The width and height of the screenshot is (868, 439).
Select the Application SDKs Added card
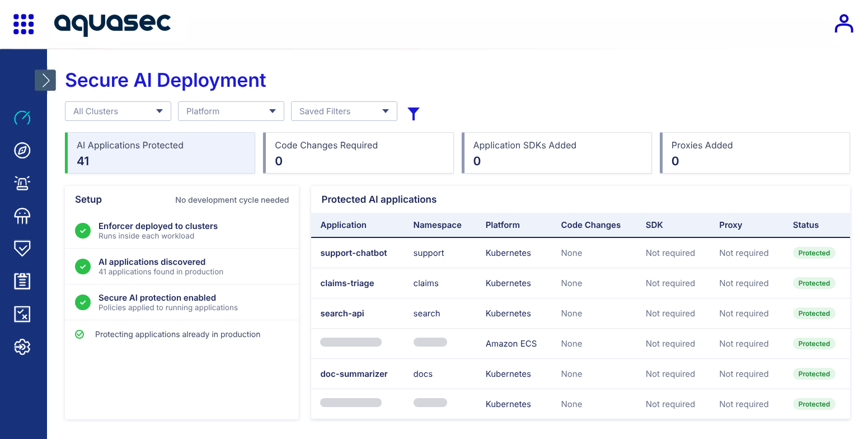click(x=556, y=153)
